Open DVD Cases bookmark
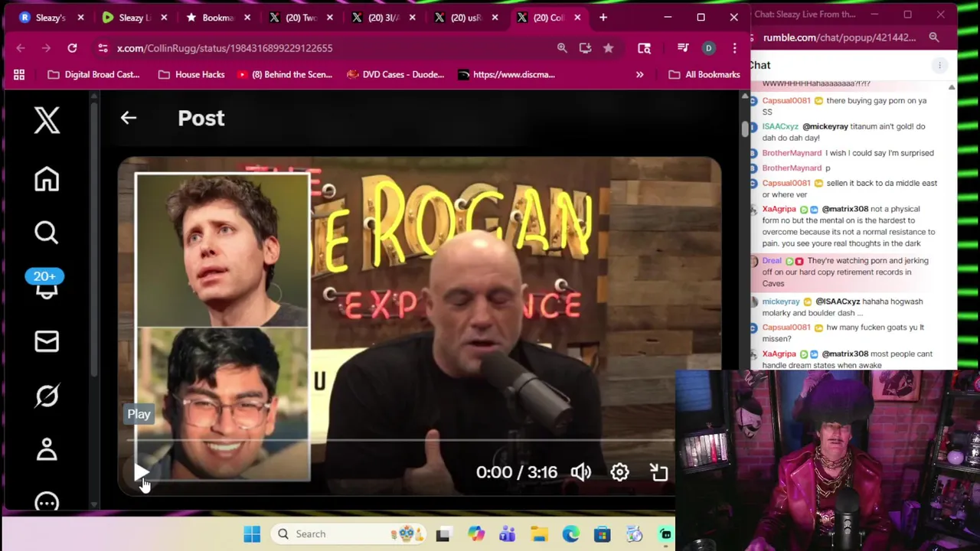 [x=395, y=74]
